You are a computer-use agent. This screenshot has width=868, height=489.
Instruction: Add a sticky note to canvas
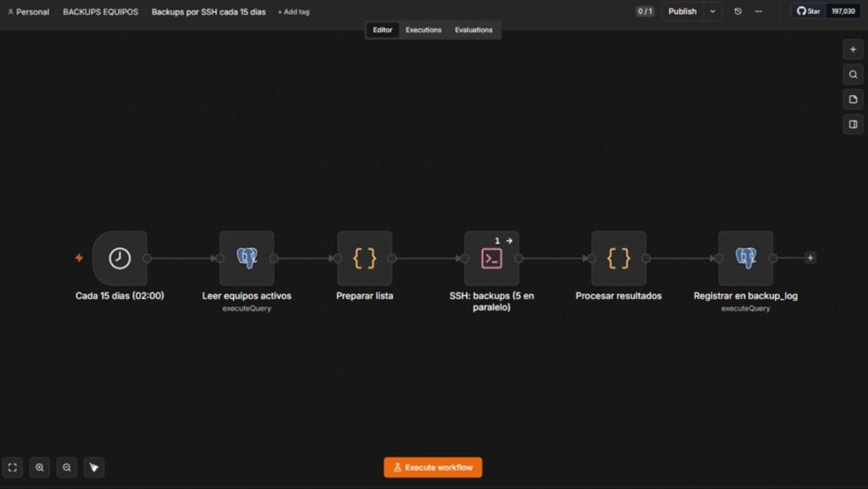pos(853,100)
